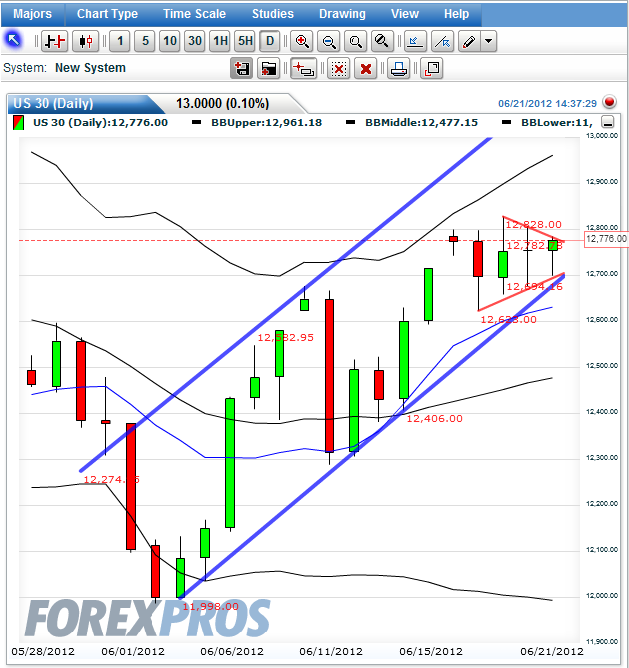Open the pencil tool dropdown arrow
The width and height of the screenshot is (629, 668).
pyautogui.click(x=489, y=41)
